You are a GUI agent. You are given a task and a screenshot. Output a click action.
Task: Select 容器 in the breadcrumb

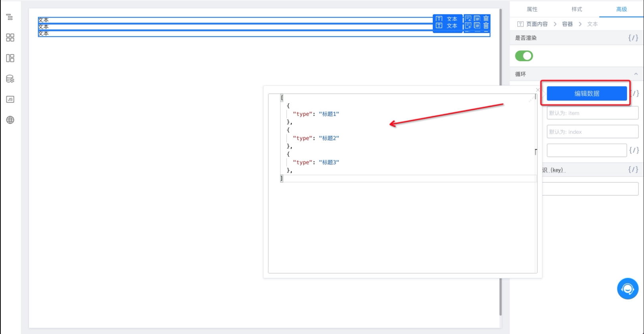click(567, 24)
